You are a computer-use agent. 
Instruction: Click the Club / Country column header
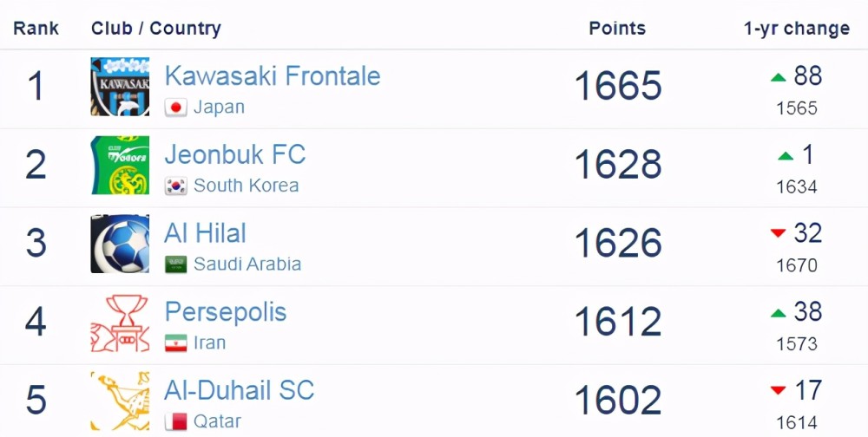point(156,29)
